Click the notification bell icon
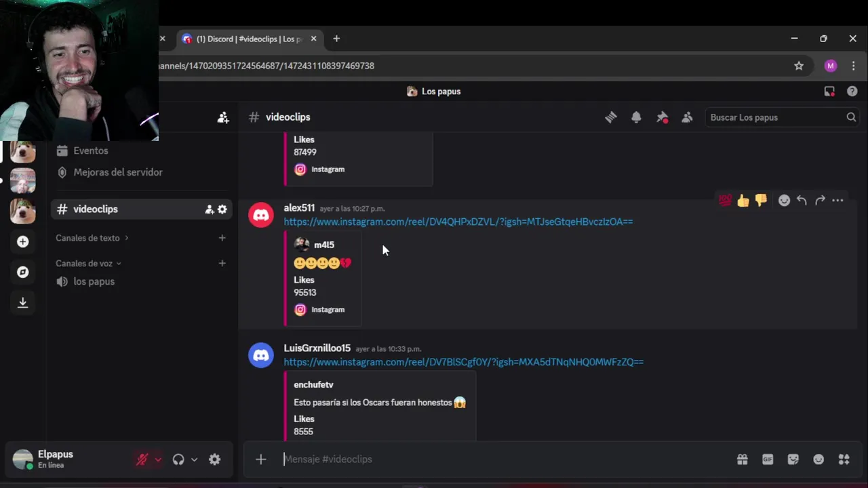Image resolution: width=868 pixels, height=488 pixels. pyautogui.click(x=636, y=117)
